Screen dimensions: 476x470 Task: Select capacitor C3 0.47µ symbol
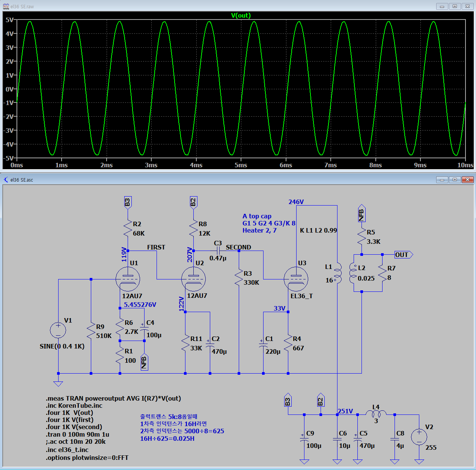(x=218, y=251)
